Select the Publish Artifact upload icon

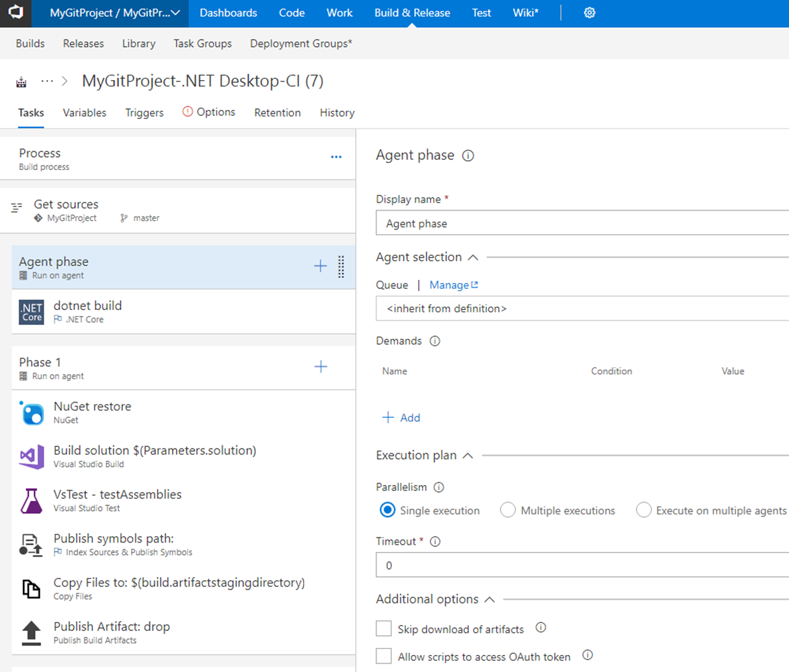tap(31, 633)
